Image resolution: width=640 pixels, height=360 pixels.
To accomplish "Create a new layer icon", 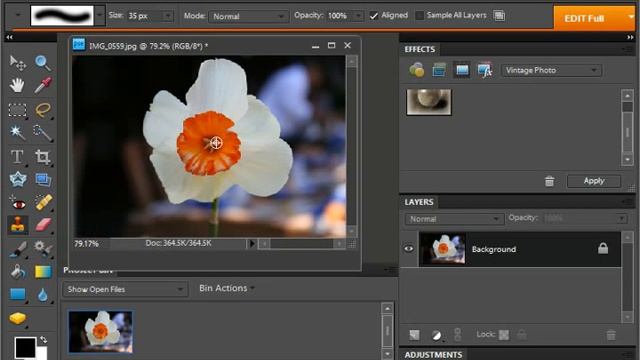I will coord(414,335).
